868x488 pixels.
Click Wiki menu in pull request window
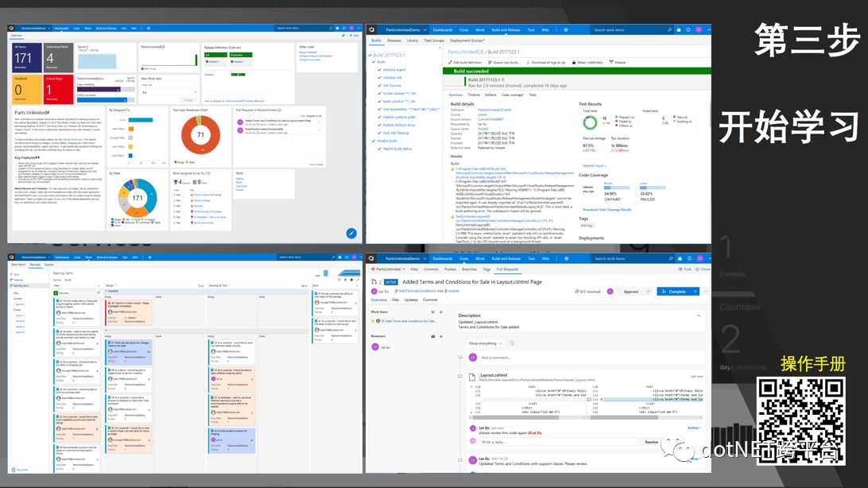pos(546,258)
